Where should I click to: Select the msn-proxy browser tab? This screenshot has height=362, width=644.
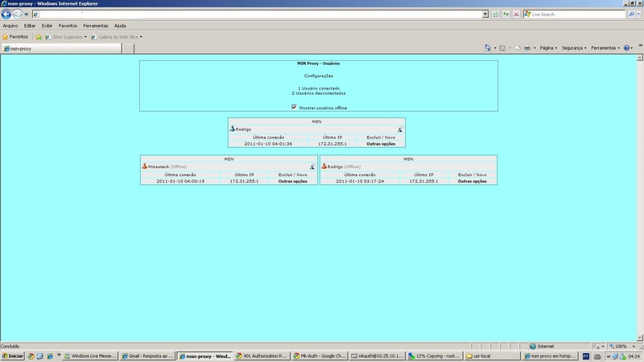[x=62, y=48]
